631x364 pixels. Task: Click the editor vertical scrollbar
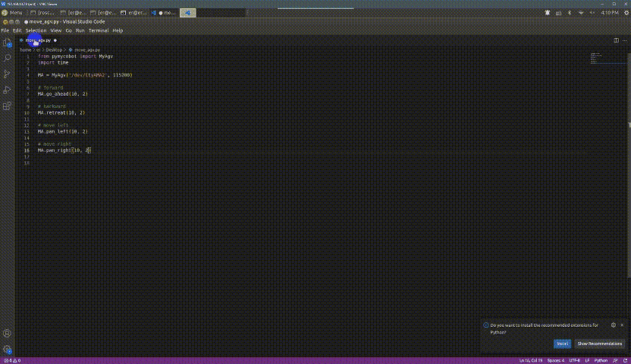point(629,165)
